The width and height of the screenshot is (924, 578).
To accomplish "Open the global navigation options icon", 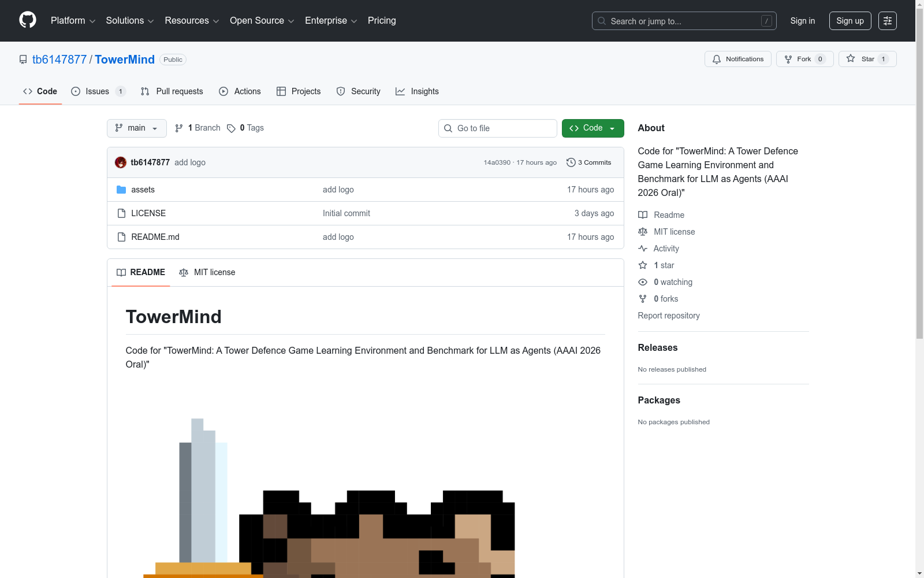I will point(888,21).
